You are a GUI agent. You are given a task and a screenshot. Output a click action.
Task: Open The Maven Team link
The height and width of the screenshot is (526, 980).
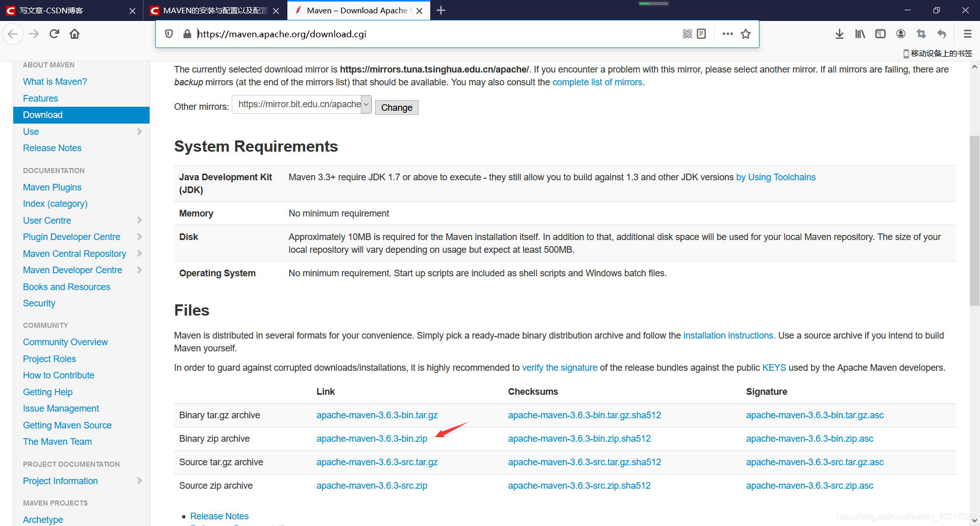57,442
